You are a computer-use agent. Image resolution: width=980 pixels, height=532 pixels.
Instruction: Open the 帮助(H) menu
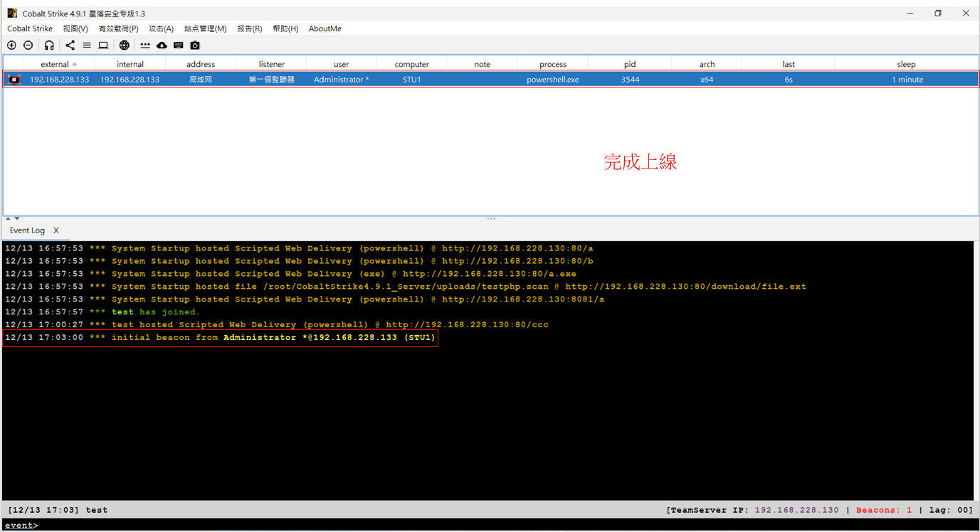pyautogui.click(x=285, y=28)
